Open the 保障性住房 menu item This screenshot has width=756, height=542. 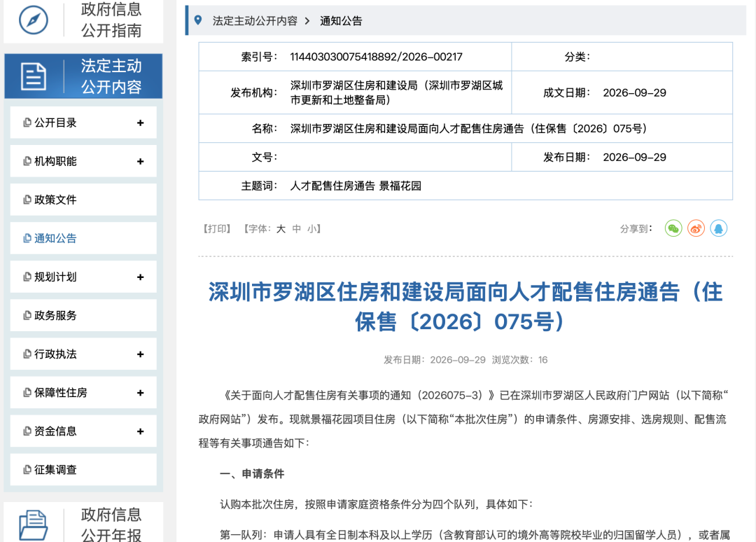tap(83, 393)
